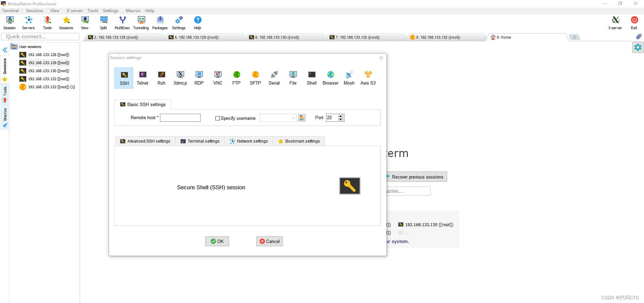Select the Basic SSH settings tab
The height and width of the screenshot is (303, 644).
pos(143,105)
